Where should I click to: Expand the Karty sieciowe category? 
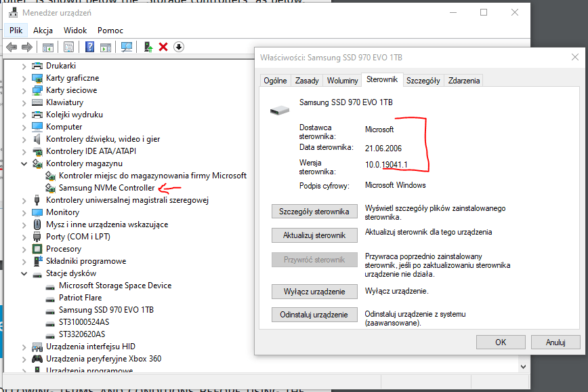click(x=24, y=91)
